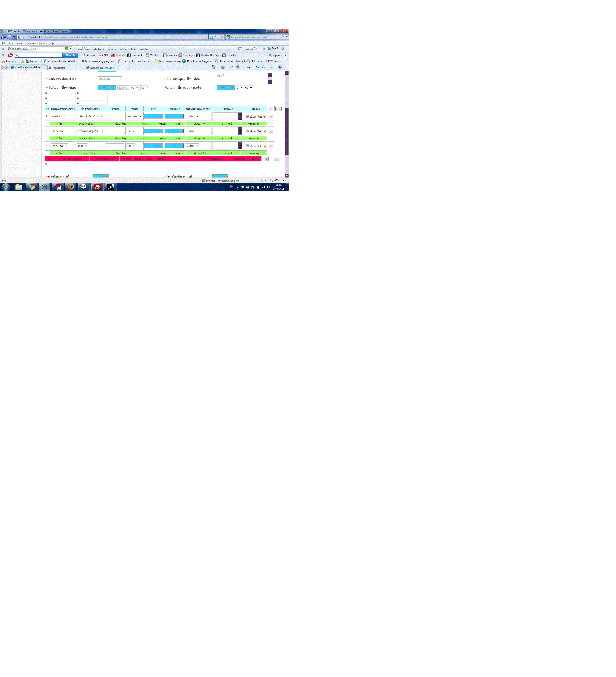Open the File menu
The height and width of the screenshot is (677, 616).
coord(4,43)
